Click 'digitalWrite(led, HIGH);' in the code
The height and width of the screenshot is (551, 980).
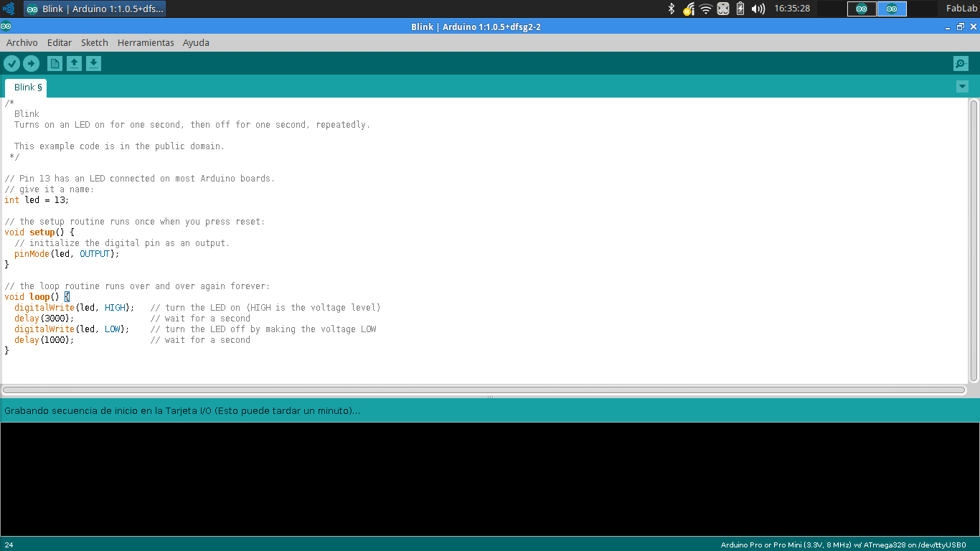click(75, 308)
